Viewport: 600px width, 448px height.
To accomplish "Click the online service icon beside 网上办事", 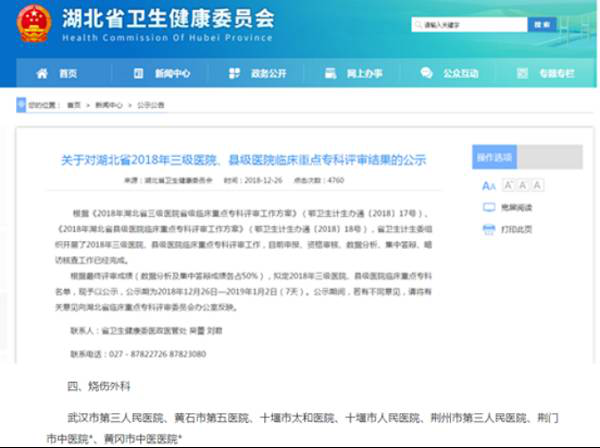I will (330, 73).
